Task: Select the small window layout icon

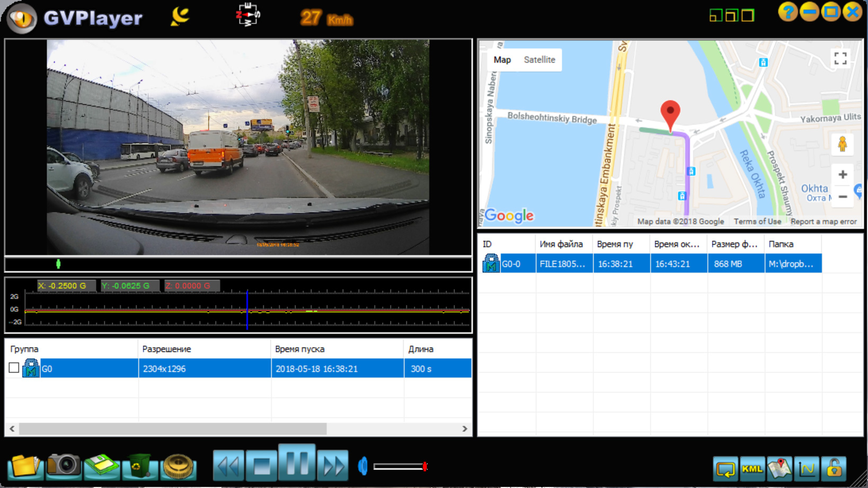Action: coord(715,15)
